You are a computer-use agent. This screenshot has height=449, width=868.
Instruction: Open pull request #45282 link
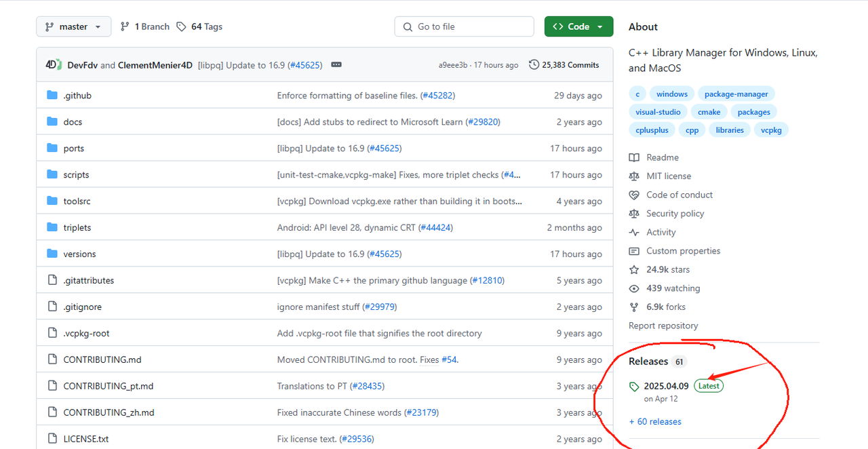(x=437, y=96)
